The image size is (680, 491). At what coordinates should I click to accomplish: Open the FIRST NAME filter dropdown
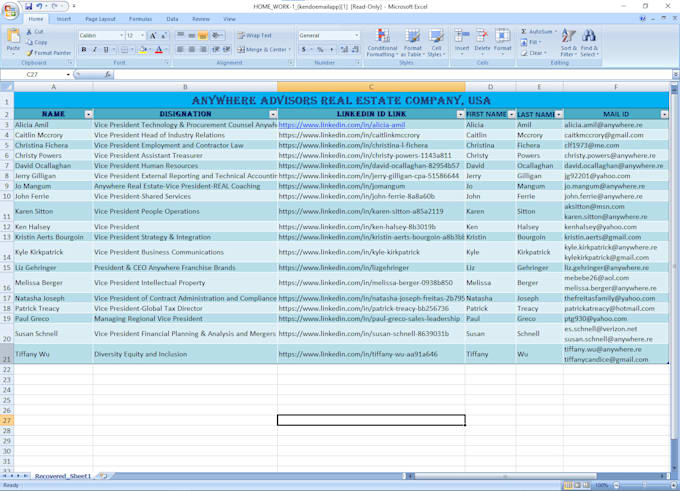[x=511, y=114]
